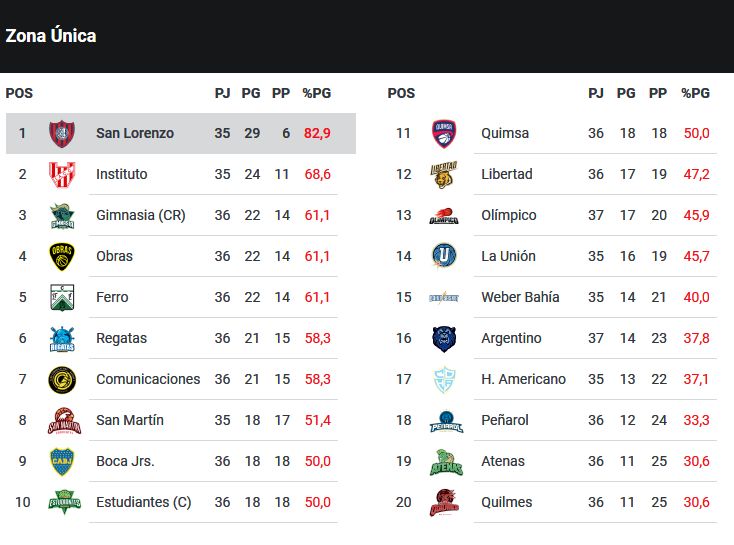Select the Estudiantes (C) team name

(x=144, y=502)
